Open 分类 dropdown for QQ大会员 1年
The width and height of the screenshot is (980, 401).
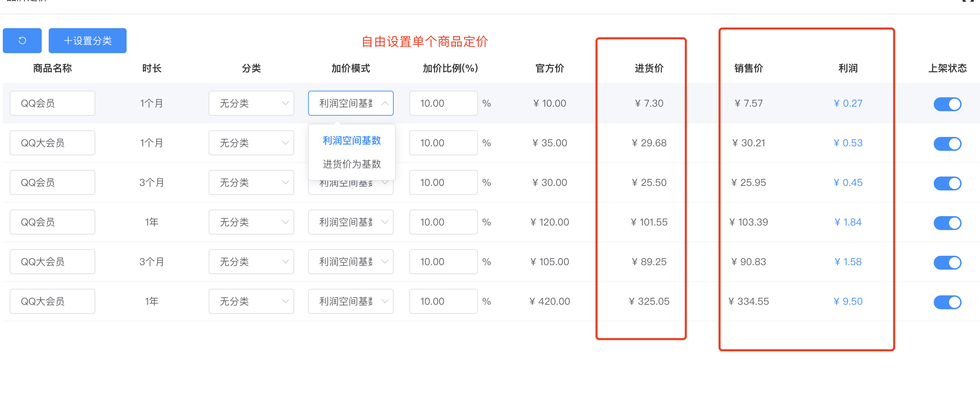[251, 301]
